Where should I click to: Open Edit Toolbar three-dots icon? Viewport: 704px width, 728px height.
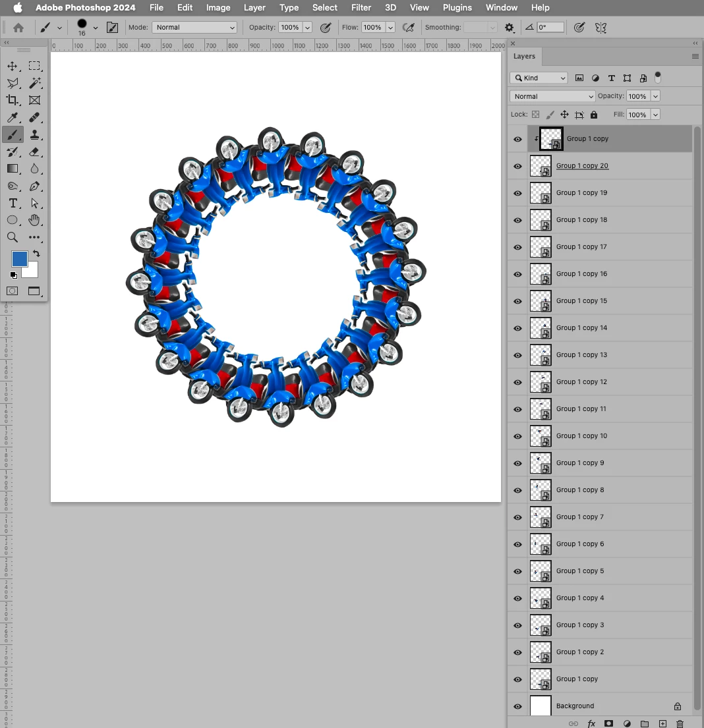click(x=34, y=237)
